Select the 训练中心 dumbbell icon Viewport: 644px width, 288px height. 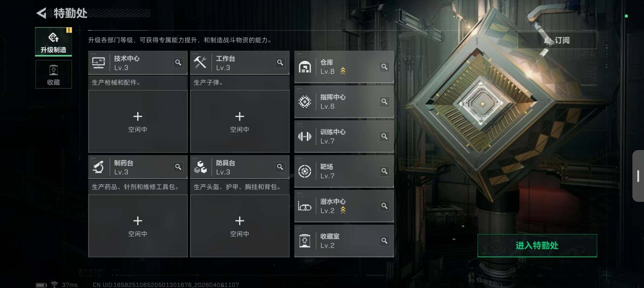point(305,136)
